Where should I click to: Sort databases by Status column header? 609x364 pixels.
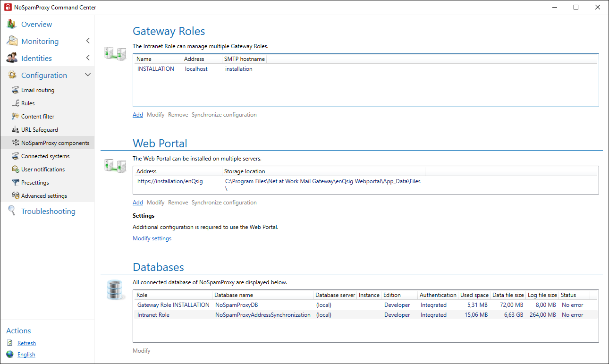point(574,295)
